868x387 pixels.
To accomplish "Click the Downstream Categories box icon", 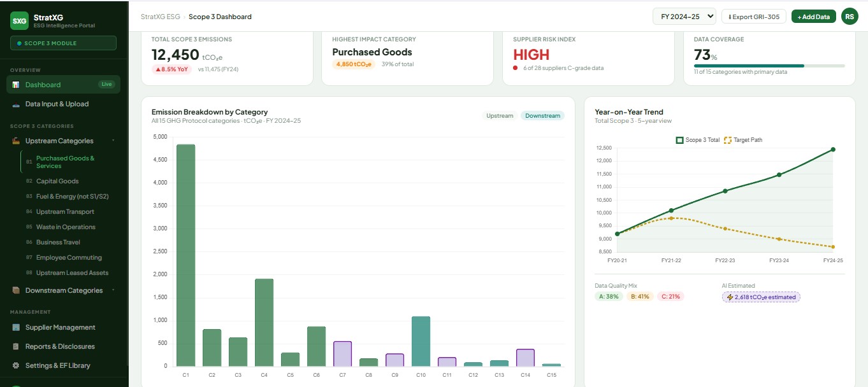I will click(16, 290).
